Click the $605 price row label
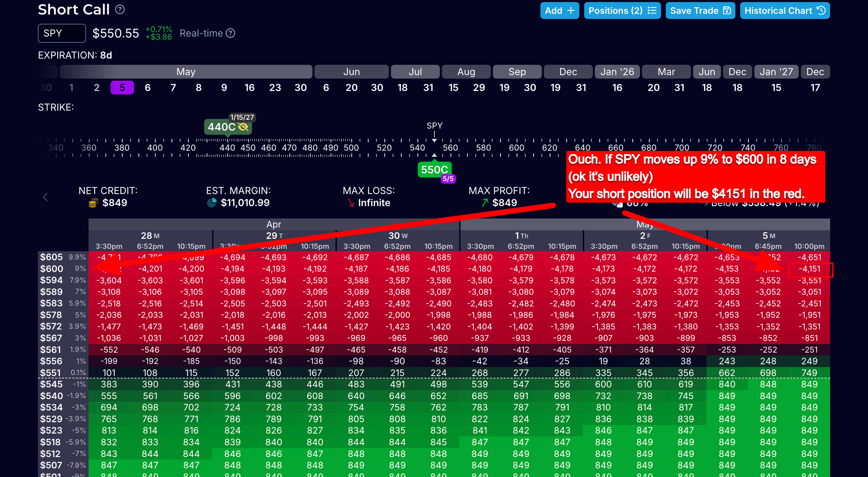Screen dimensions: 868x477 (x=52, y=257)
